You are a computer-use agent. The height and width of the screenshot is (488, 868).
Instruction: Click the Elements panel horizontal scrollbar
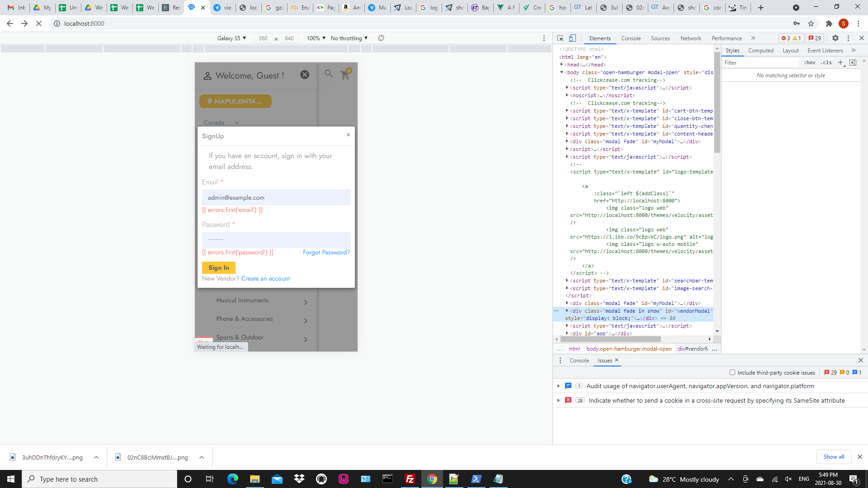[610, 339]
